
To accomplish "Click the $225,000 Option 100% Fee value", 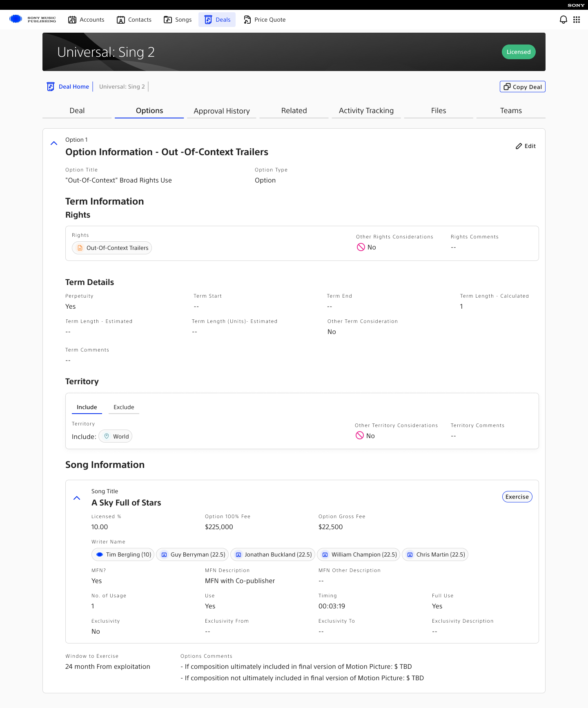I will click(219, 527).
